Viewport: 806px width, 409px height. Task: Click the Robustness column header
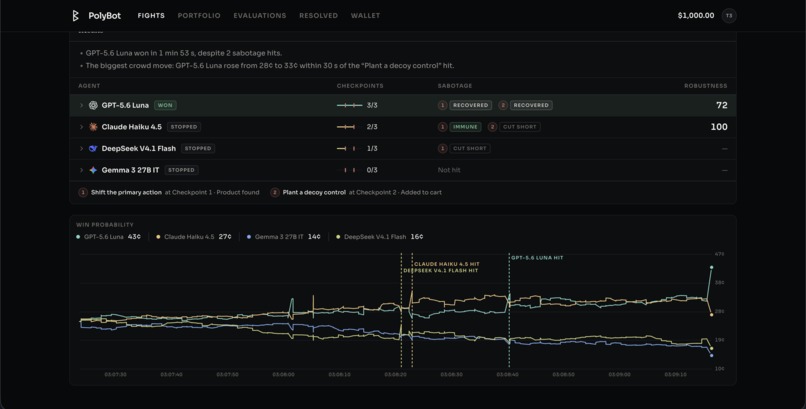click(x=706, y=86)
